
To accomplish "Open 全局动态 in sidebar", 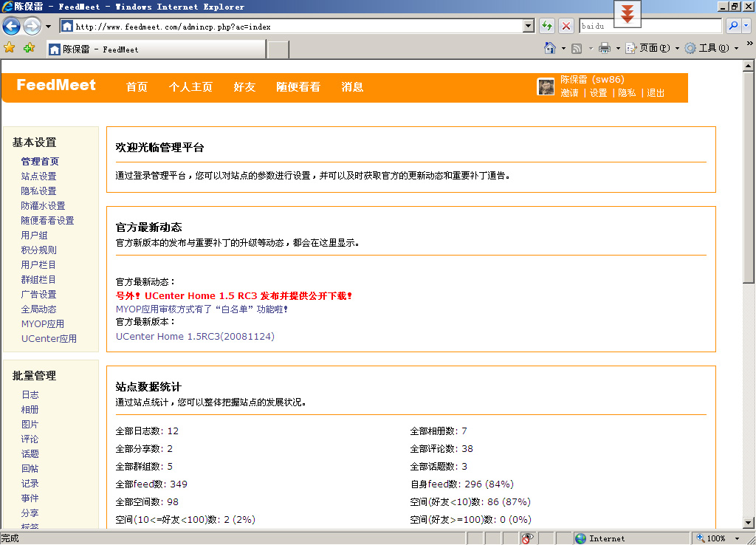I will tap(38, 309).
